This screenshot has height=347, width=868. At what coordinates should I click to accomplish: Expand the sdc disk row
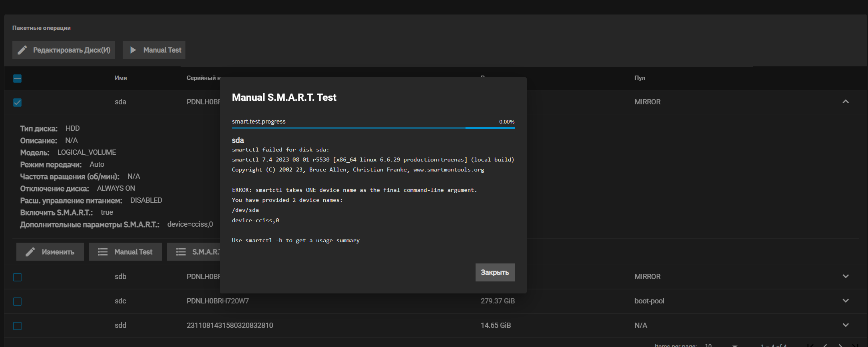coord(846,301)
